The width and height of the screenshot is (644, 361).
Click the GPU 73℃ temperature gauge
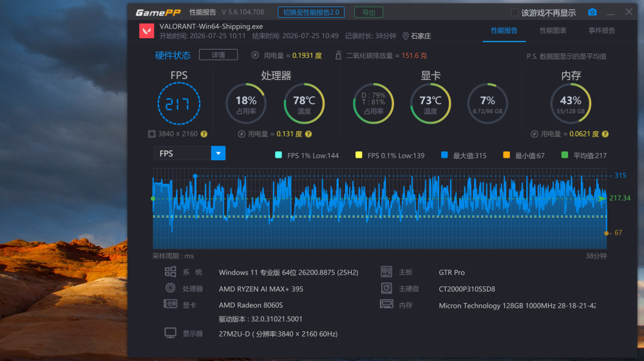pos(430,104)
